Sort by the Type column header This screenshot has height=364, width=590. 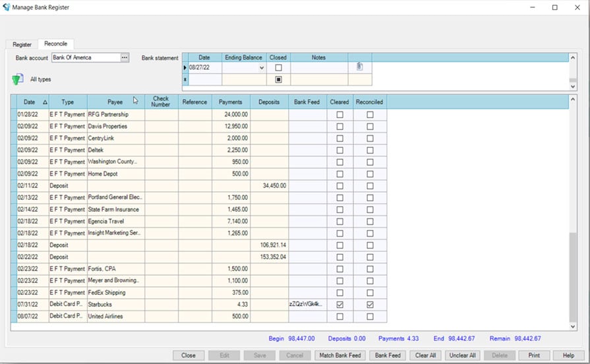click(x=68, y=102)
